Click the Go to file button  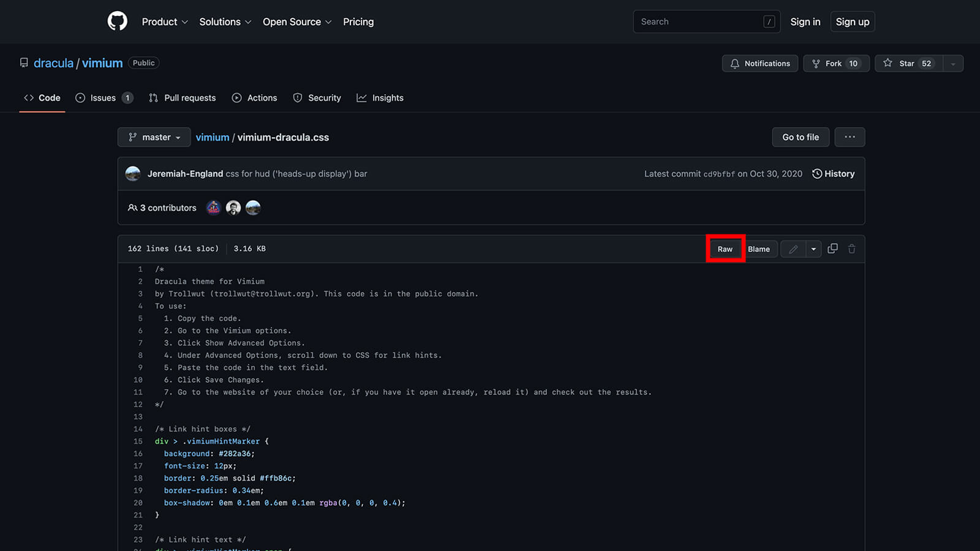coord(801,137)
